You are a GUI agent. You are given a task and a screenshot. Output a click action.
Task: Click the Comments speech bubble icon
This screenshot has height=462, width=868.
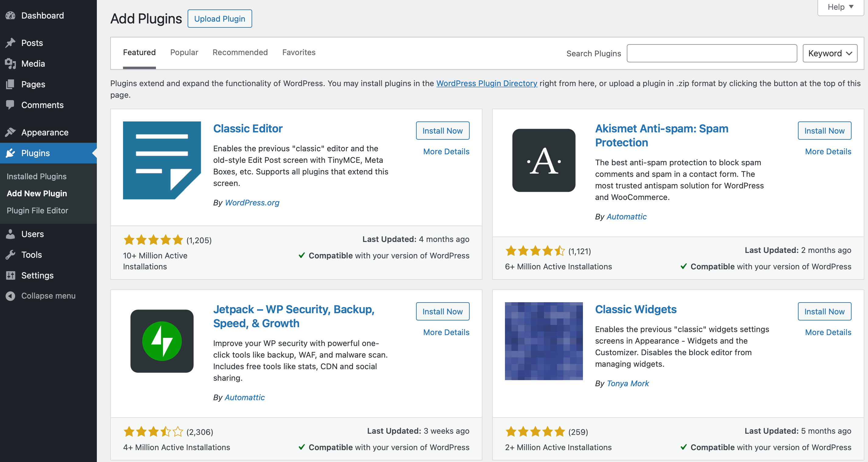pyautogui.click(x=10, y=105)
